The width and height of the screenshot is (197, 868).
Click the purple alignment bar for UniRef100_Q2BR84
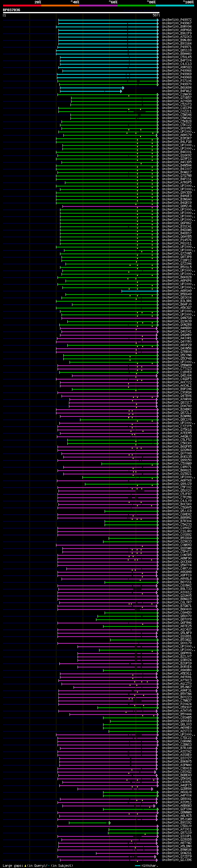tap(115, 789)
